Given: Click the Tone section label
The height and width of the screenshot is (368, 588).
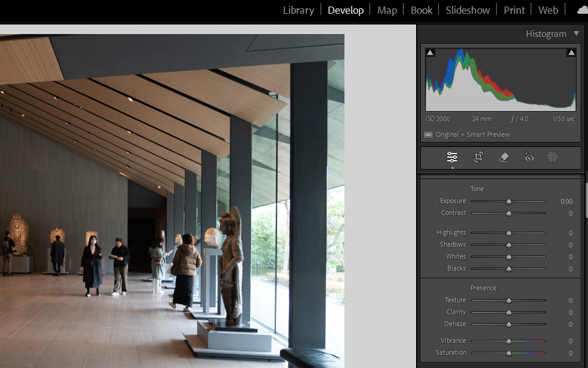Looking at the screenshot, I should [477, 189].
